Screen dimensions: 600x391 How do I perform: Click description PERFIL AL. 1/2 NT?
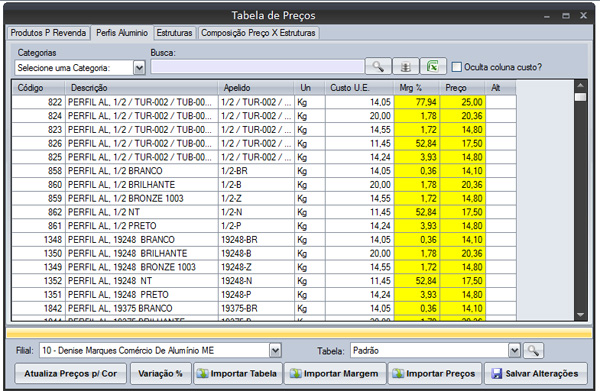point(142,212)
